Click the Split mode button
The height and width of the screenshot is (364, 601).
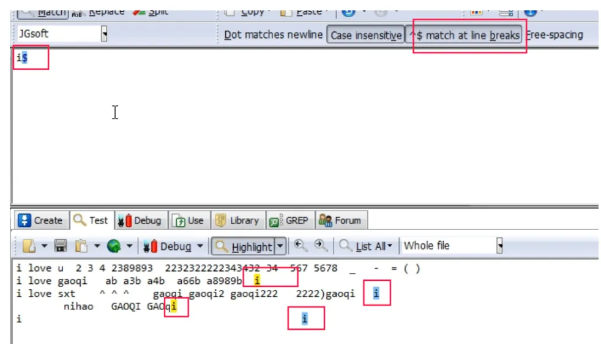[x=151, y=13]
